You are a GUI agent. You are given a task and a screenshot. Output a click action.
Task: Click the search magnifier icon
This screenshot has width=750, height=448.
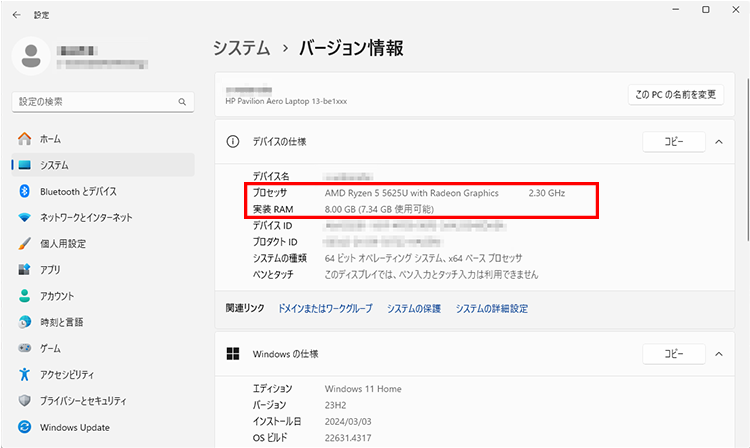point(182,102)
